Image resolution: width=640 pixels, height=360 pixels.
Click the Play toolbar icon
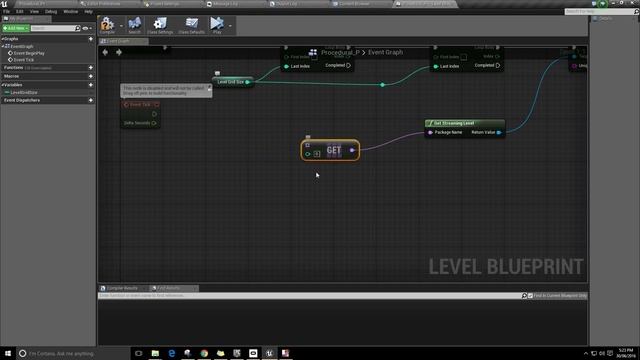pos(217,25)
